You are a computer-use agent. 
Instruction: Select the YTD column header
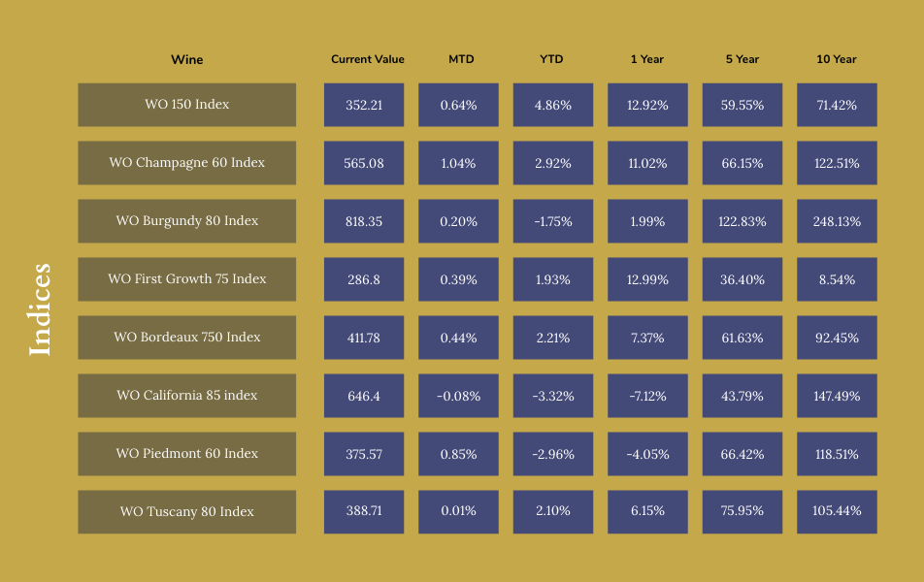(x=551, y=59)
